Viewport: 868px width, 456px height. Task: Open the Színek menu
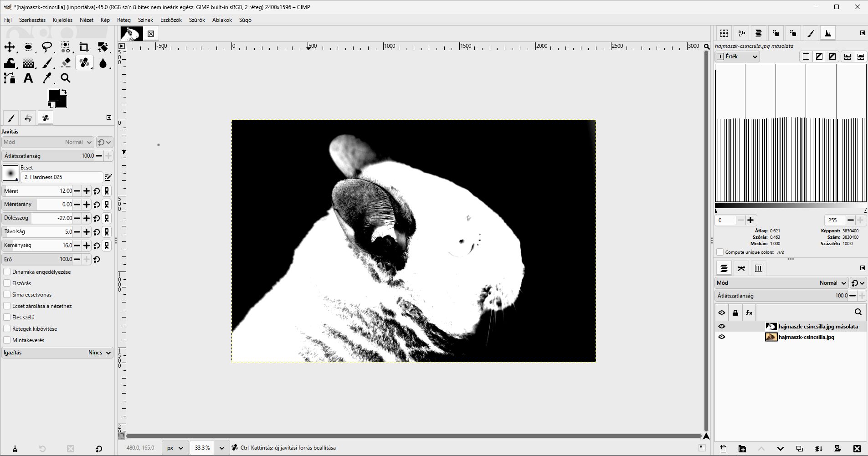(x=145, y=20)
